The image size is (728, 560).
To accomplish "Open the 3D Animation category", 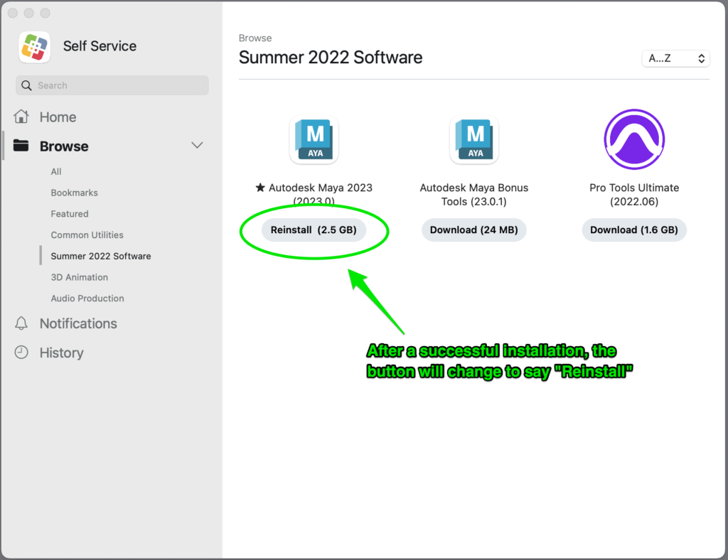I will 80,277.
